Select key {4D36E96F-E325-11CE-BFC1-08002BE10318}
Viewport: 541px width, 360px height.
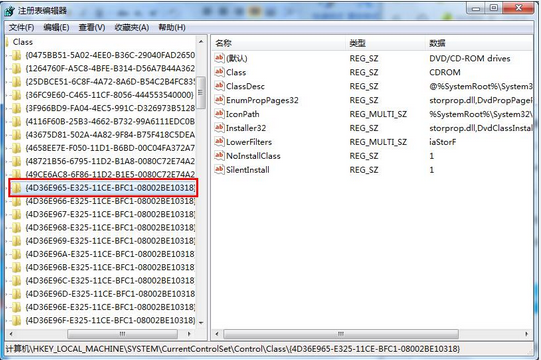(x=110, y=320)
